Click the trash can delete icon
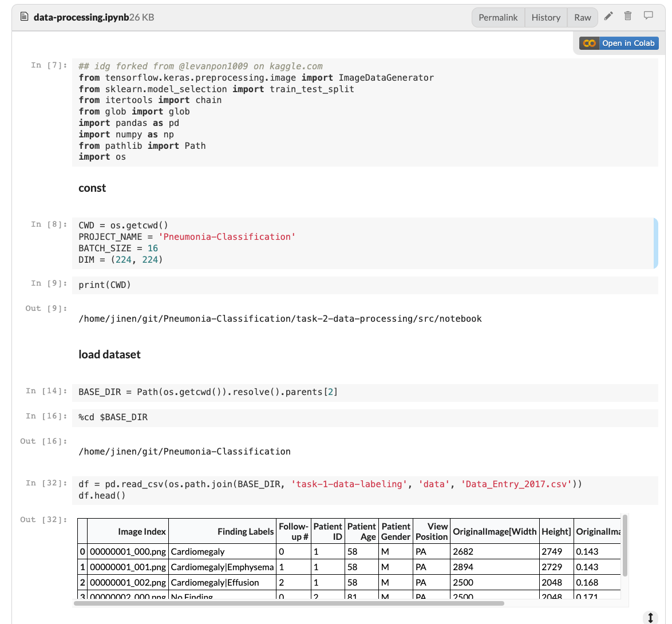 click(628, 17)
